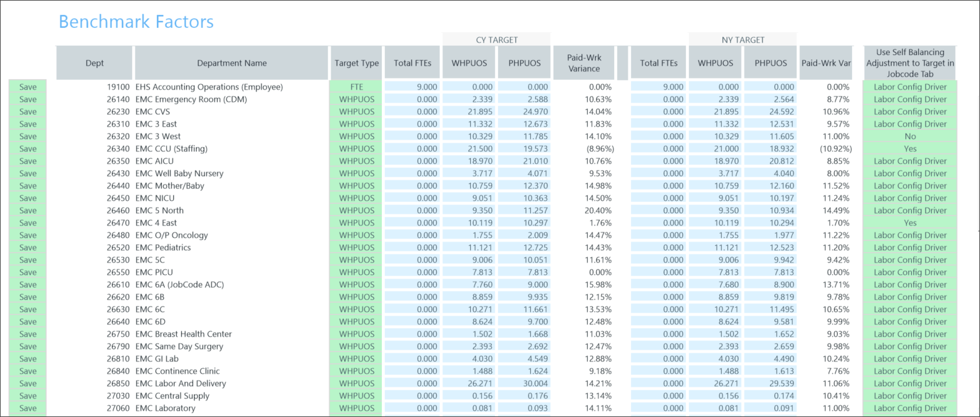This screenshot has width=980, height=417.
Task: Click the EMC Breast Health Center name cell
Action: tap(184, 334)
